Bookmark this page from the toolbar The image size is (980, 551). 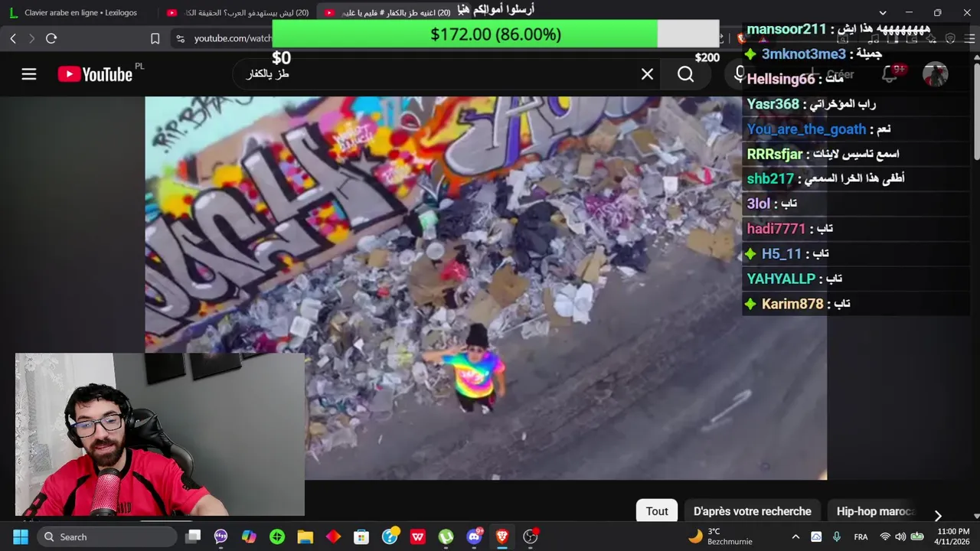(x=155, y=38)
